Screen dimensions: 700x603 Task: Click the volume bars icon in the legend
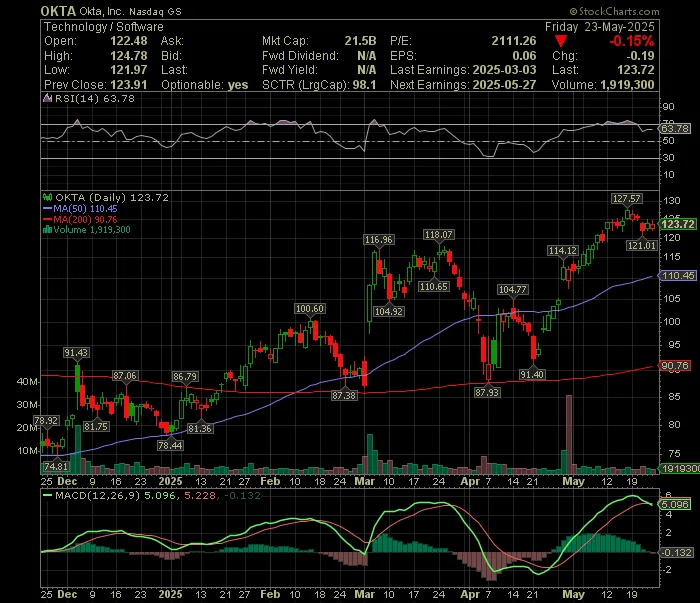47,230
